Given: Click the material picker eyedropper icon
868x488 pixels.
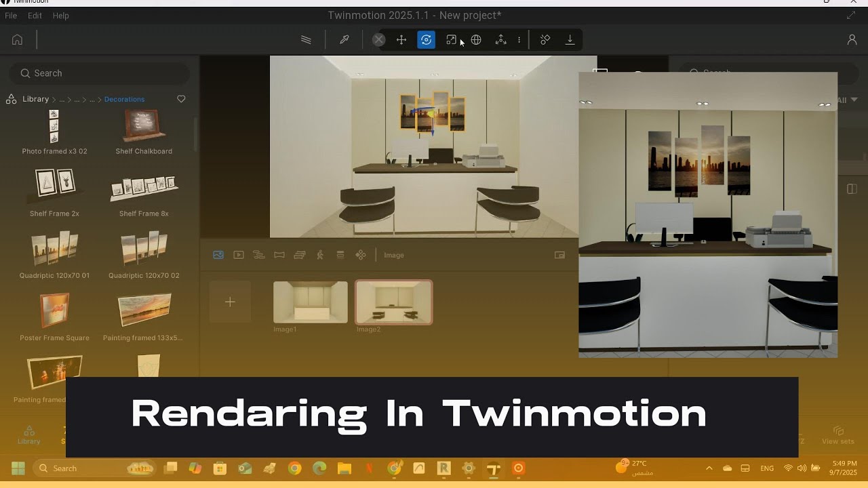Looking at the screenshot, I should pos(344,40).
